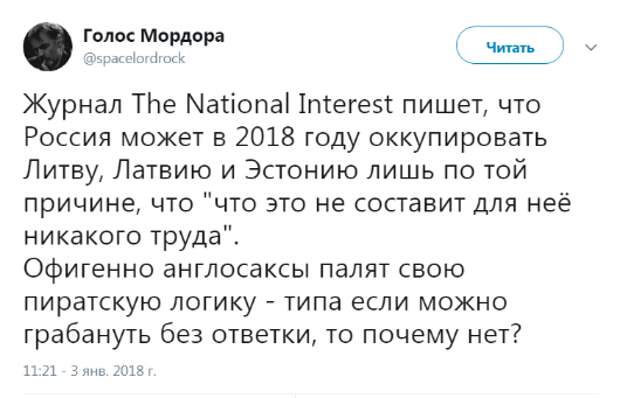Click the phrase никакого труда in tweet
This screenshot has width=620, height=398.
click(x=128, y=237)
